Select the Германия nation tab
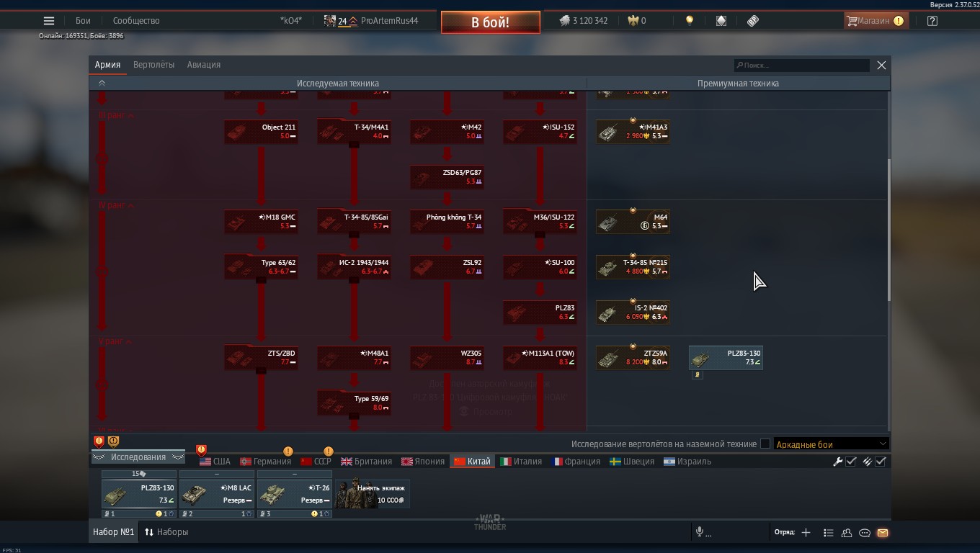Image resolution: width=980 pixels, height=553 pixels. click(x=266, y=462)
